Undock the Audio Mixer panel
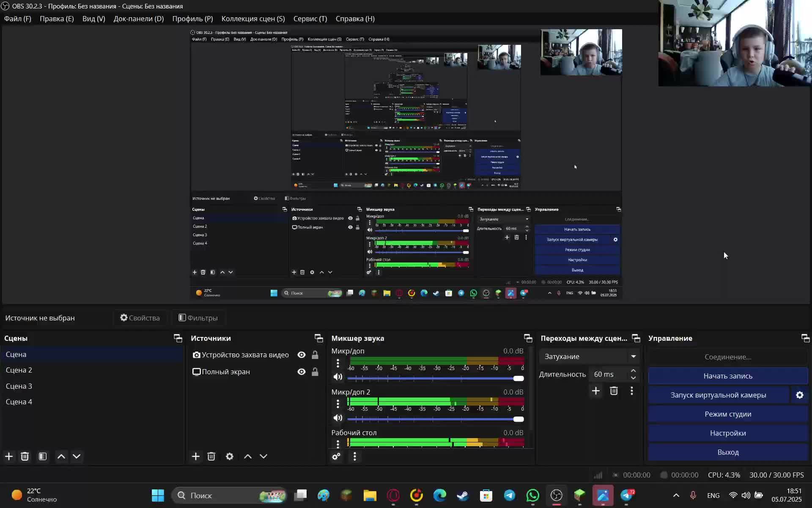812x508 pixels. tap(528, 338)
